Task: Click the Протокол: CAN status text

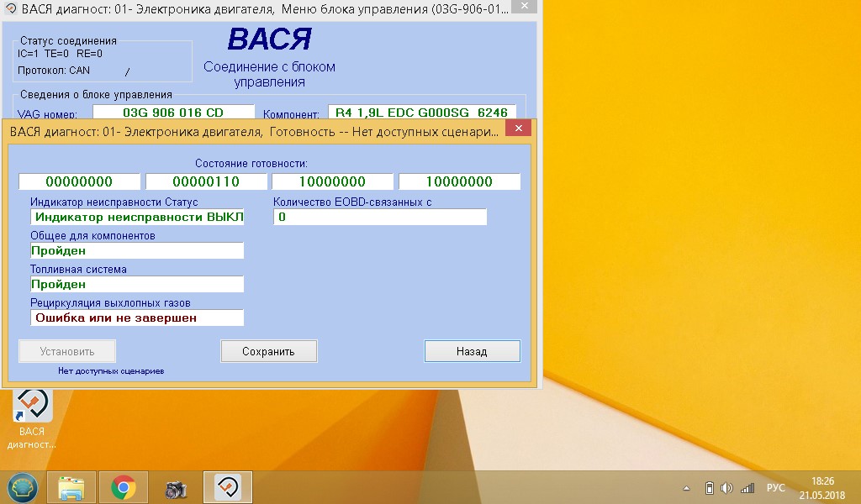Action: point(54,71)
